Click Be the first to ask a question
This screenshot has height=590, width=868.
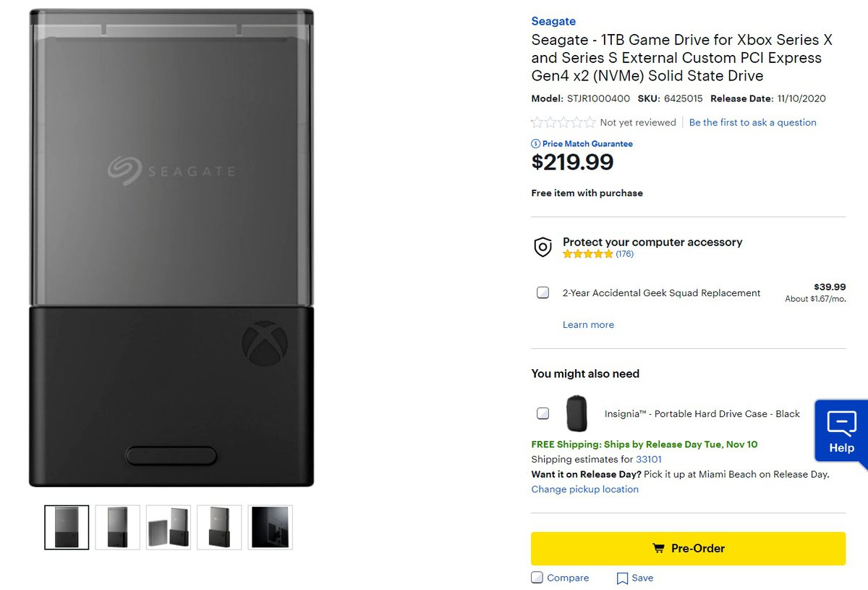752,122
